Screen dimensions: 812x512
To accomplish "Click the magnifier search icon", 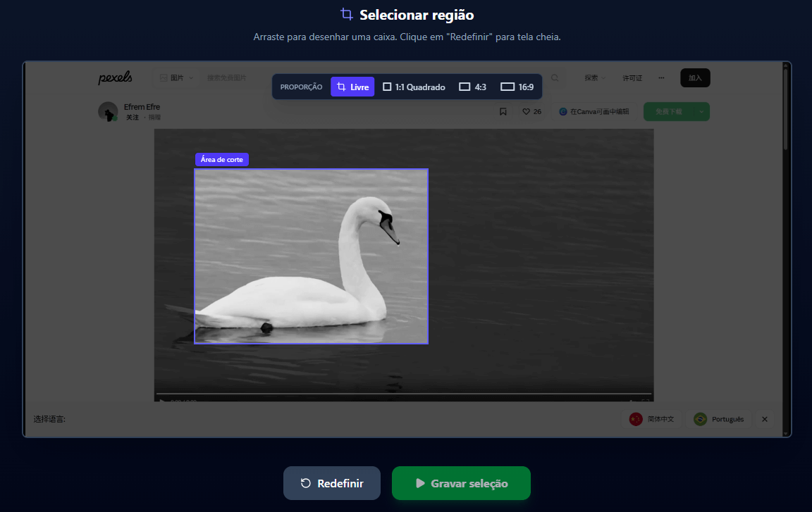I will [555, 77].
